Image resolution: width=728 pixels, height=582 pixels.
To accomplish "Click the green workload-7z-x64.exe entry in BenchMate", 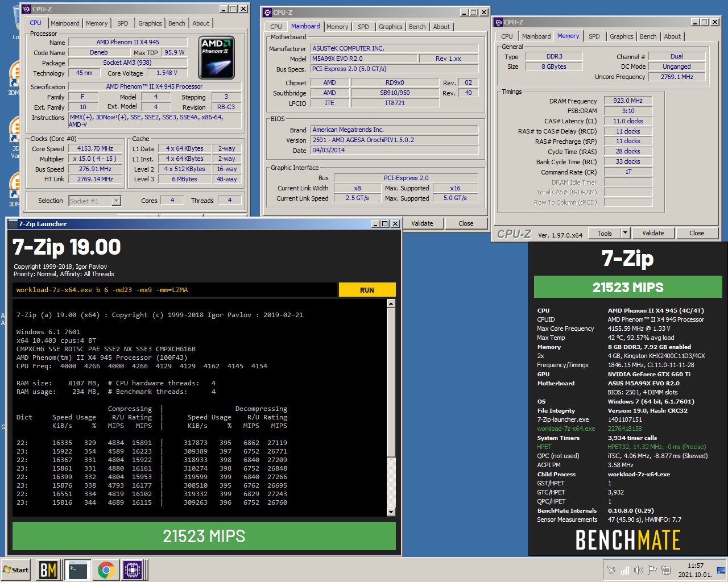I will 566,429.
